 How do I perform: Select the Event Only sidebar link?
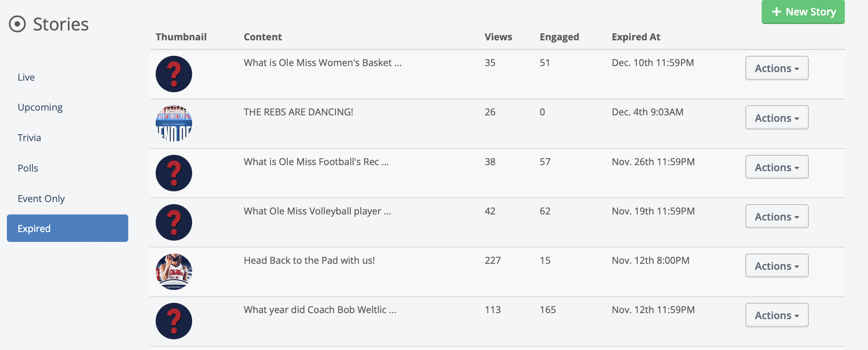click(41, 199)
